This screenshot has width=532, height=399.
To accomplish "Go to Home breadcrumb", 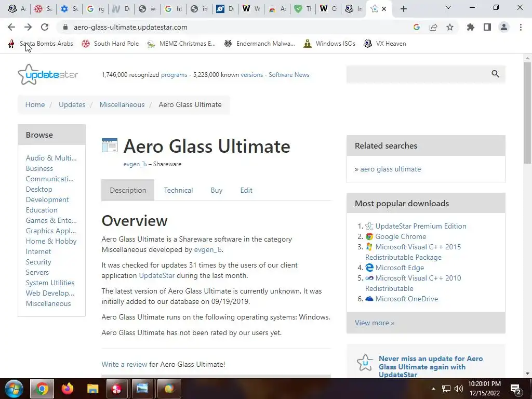I will [35, 104].
